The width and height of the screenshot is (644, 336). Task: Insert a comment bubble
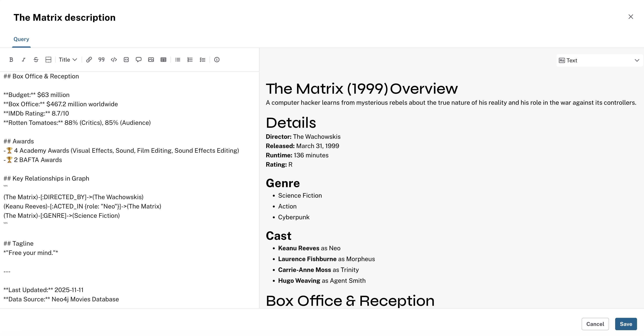(x=138, y=60)
